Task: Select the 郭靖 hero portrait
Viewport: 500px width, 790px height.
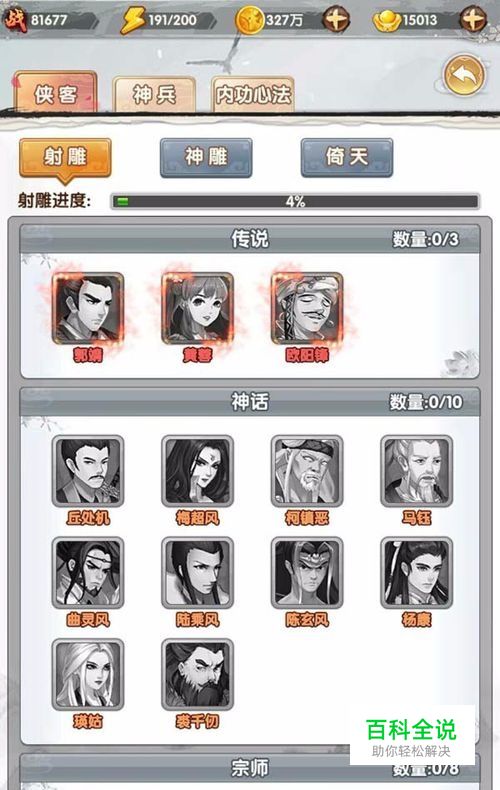Action: (88, 309)
